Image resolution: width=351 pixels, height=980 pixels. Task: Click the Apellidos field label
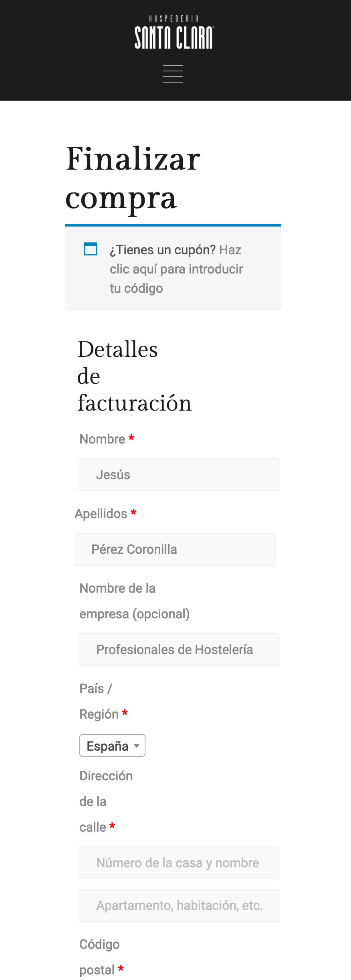click(x=101, y=514)
